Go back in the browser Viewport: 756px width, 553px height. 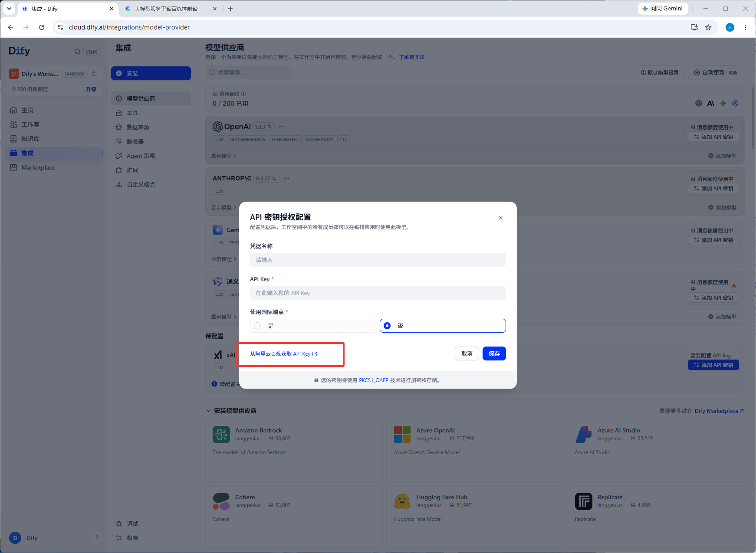10,27
